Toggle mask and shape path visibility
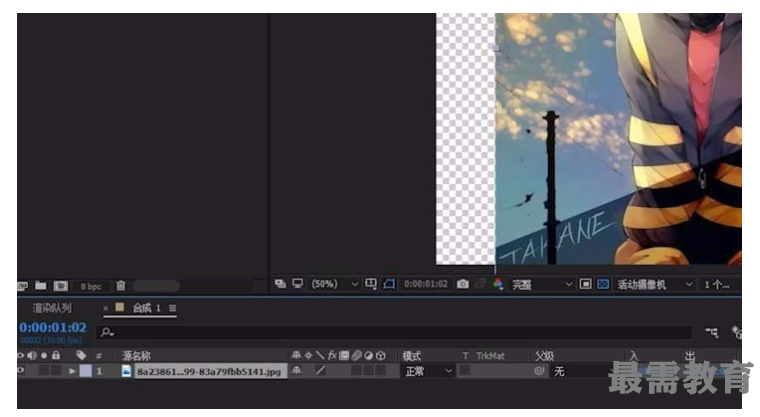 (389, 284)
